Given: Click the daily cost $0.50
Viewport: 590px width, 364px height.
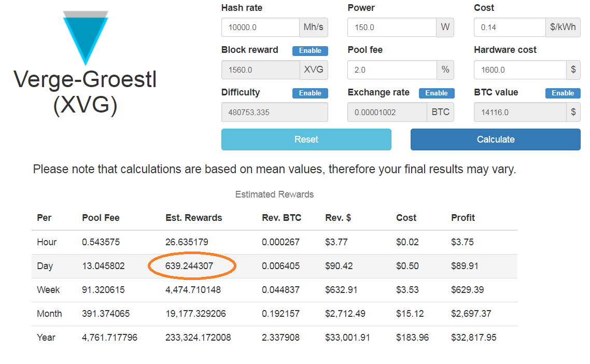Looking at the screenshot, I should coord(408,266).
